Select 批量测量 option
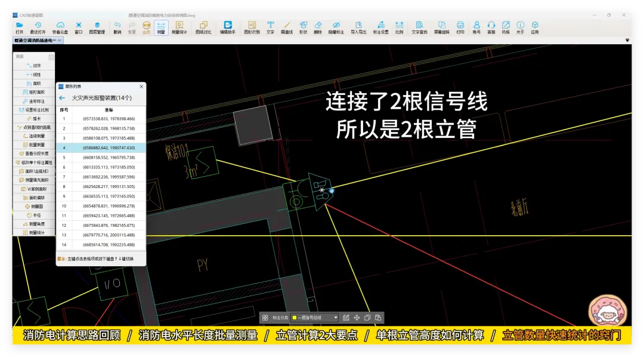 point(33,145)
